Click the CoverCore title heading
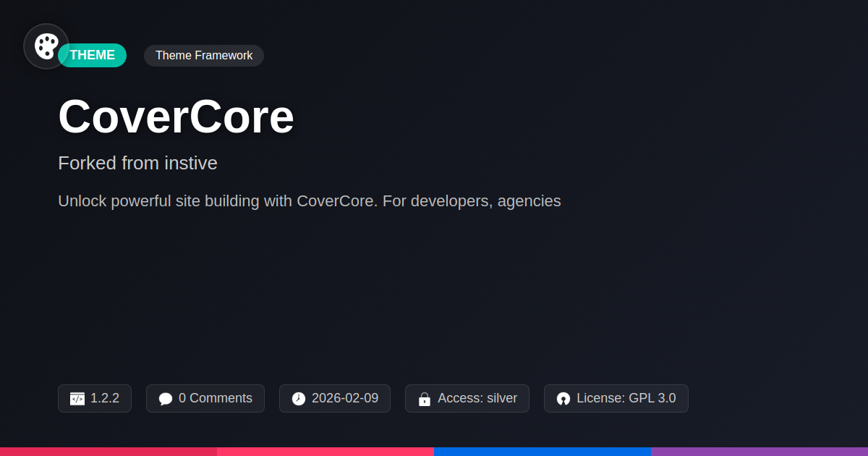 pyautogui.click(x=176, y=117)
